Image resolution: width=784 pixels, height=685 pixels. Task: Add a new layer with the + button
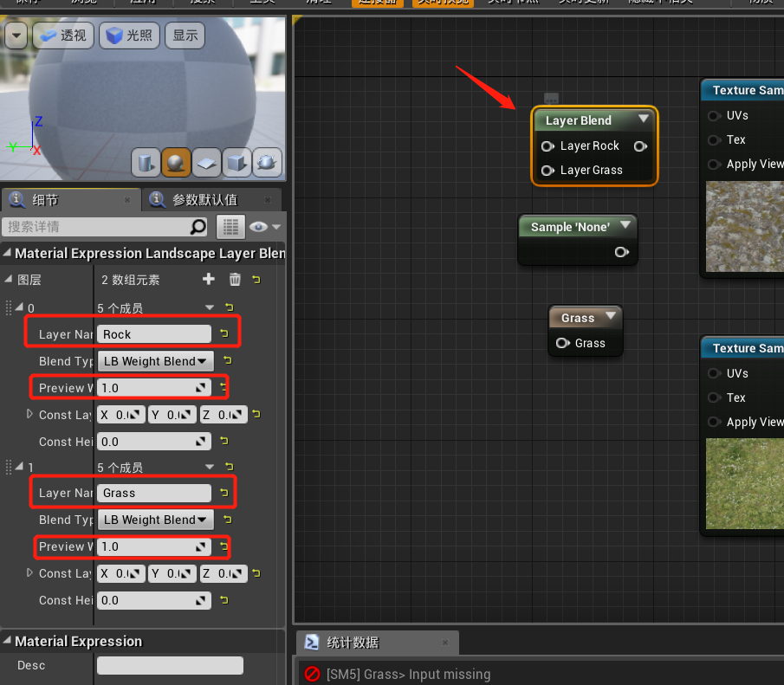[x=207, y=280]
